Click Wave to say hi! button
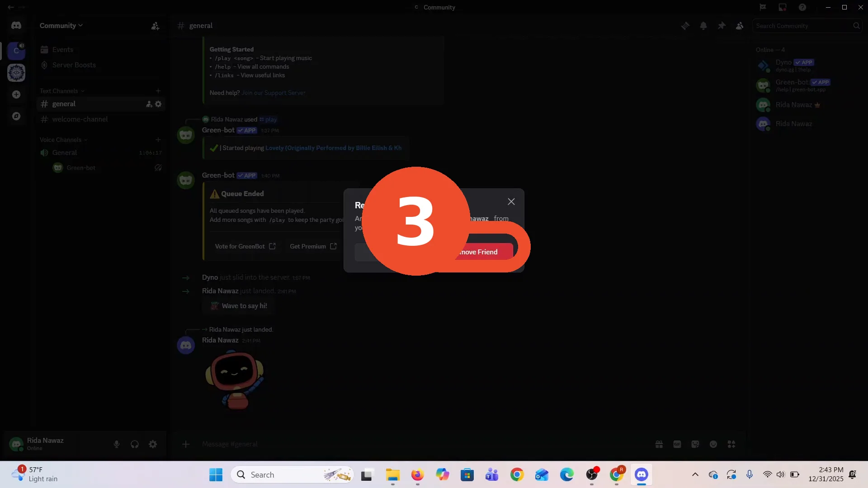The width and height of the screenshot is (868, 488). point(238,306)
